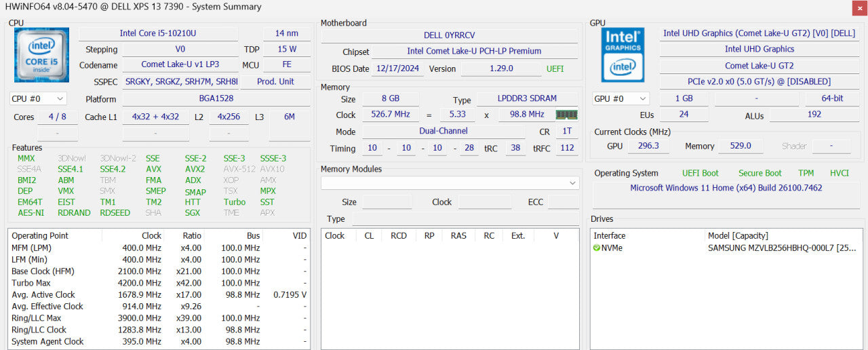
Task: Click the green memory module icon
Action: pyautogui.click(x=566, y=115)
